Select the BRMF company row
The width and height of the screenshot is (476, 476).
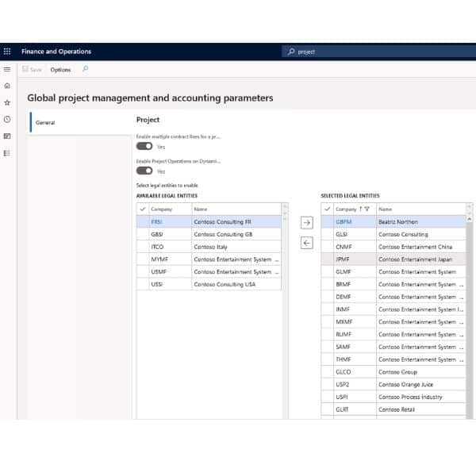click(x=393, y=284)
